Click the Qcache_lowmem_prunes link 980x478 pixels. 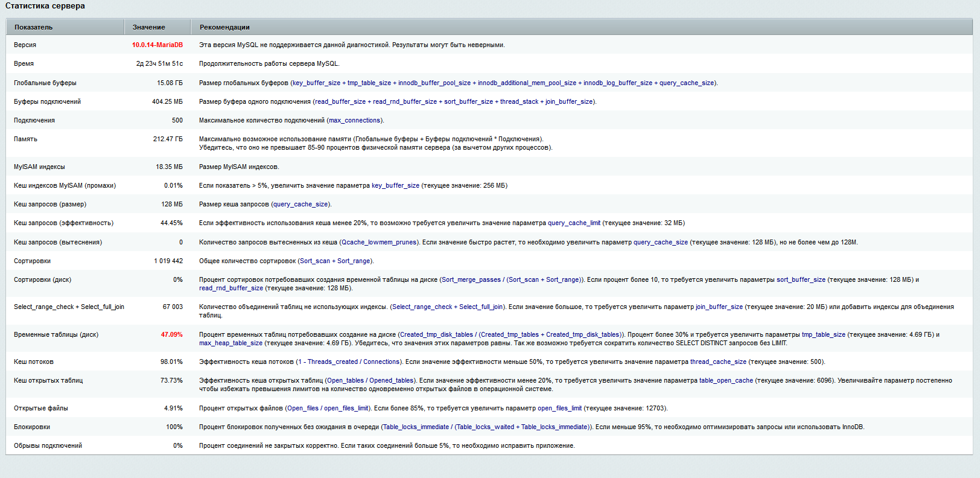tap(379, 242)
